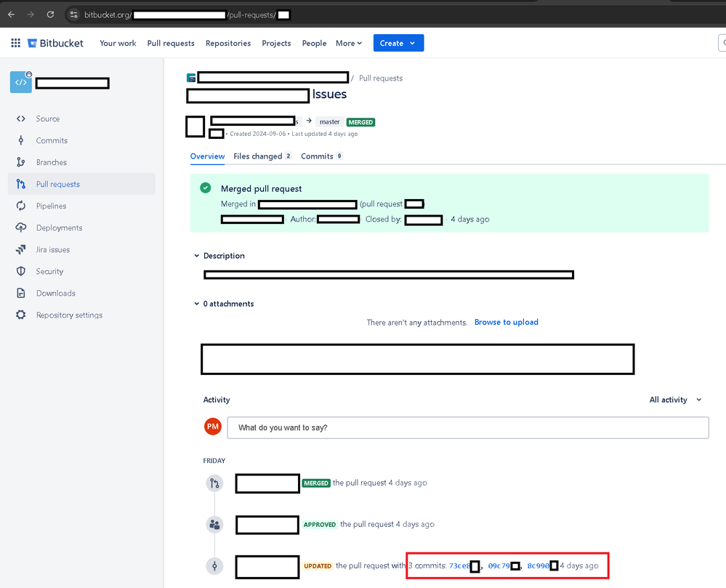Click 'There aren't any attachments.' text

click(416, 322)
